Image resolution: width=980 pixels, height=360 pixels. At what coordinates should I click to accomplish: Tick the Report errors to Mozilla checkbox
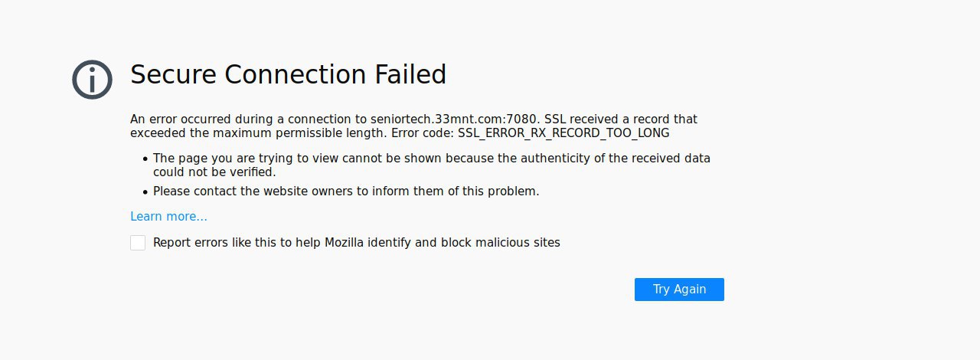pos(138,243)
